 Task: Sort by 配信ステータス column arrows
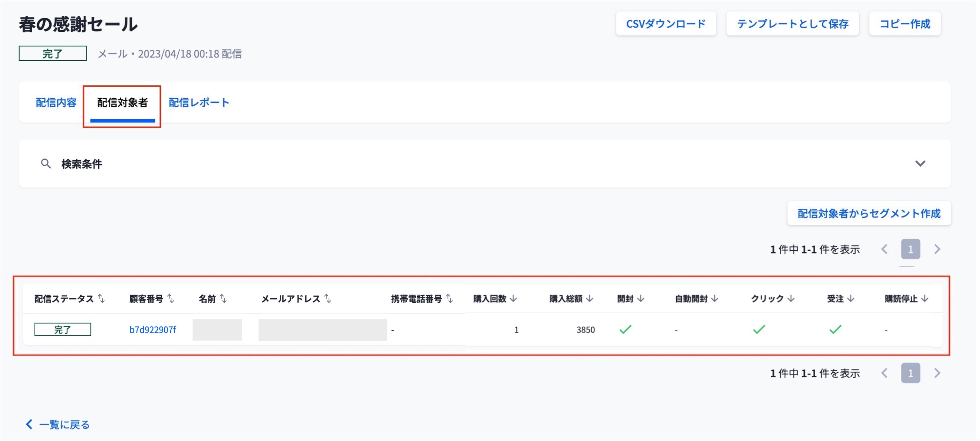point(101,299)
